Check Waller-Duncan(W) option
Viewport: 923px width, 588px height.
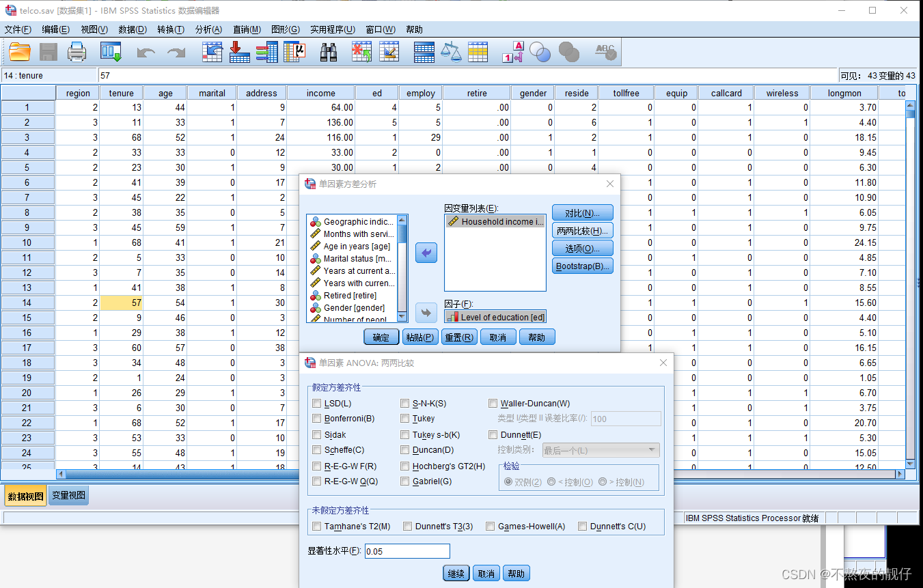(493, 404)
